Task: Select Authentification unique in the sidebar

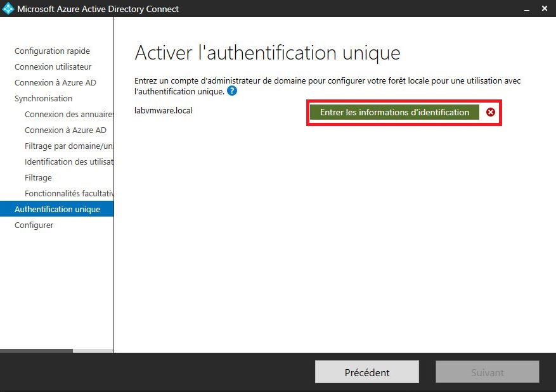Action: tap(56, 209)
